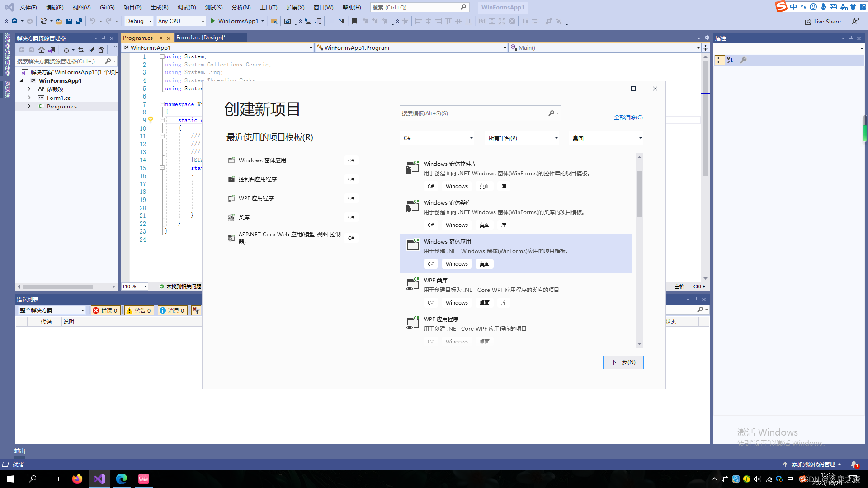This screenshot has width=868, height=488.
Task: Click the code editor vertical scrollbar thumb
Action: [x=705, y=119]
